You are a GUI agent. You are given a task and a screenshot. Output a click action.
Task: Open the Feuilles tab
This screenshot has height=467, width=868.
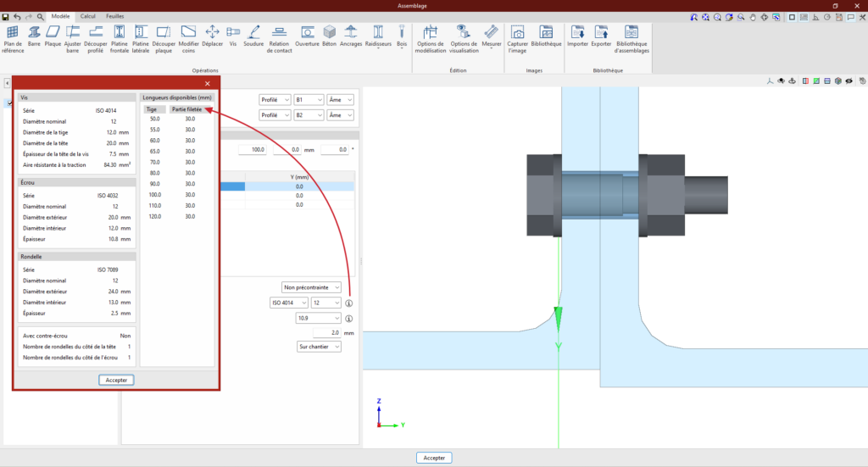(x=114, y=16)
